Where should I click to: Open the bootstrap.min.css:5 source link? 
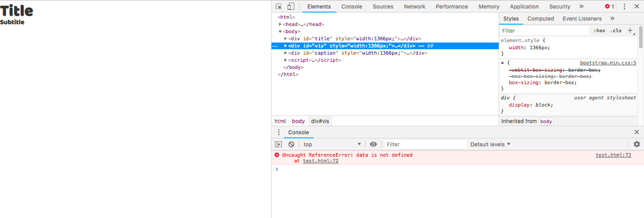coord(608,63)
